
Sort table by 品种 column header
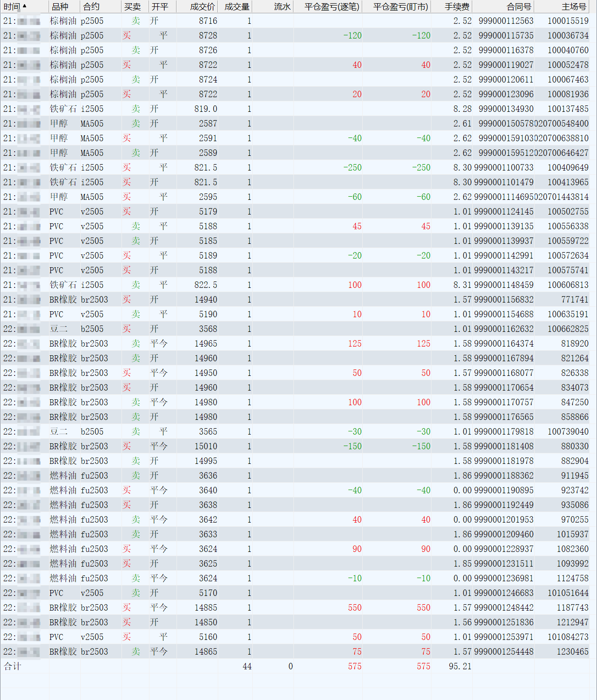pyautogui.click(x=60, y=6)
